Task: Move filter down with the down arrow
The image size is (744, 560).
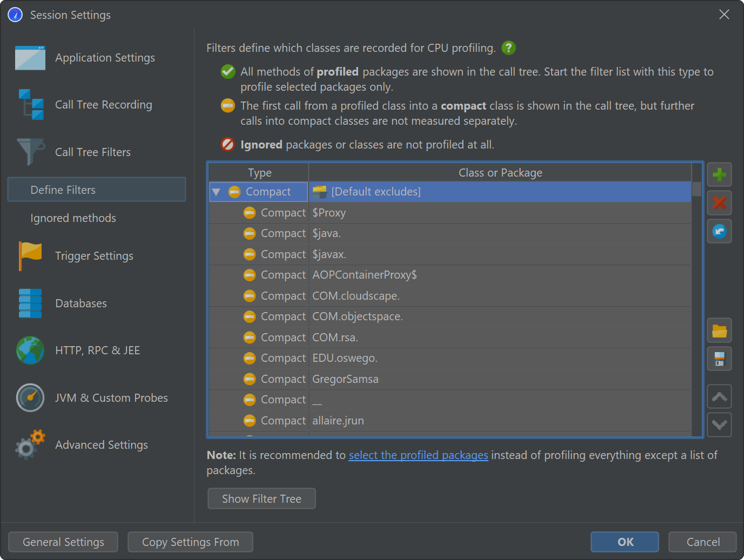Action: tap(719, 425)
